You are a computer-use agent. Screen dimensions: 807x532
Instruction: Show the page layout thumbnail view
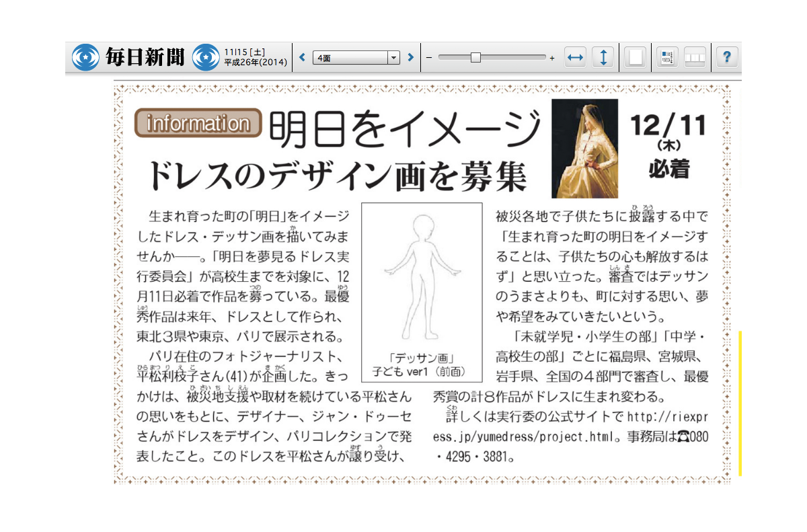(667, 58)
